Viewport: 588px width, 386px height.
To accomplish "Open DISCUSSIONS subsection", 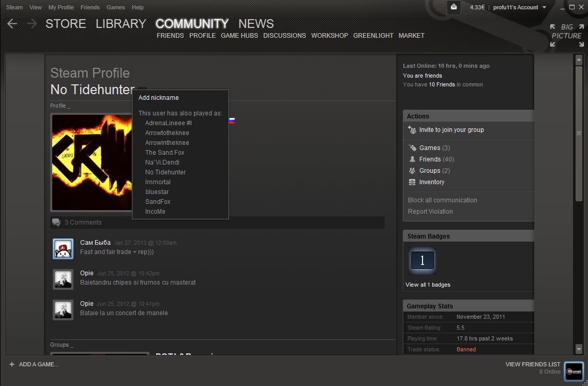I will click(x=284, y=36).
